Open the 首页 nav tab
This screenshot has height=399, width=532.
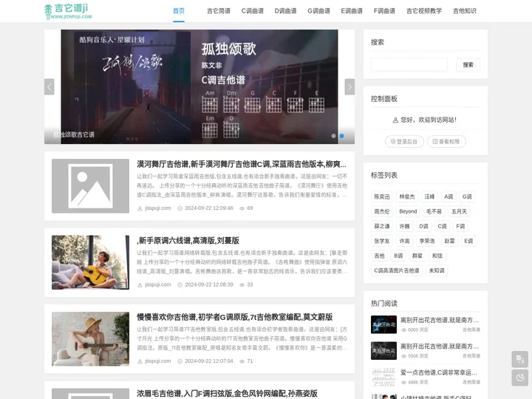(179, 11)
